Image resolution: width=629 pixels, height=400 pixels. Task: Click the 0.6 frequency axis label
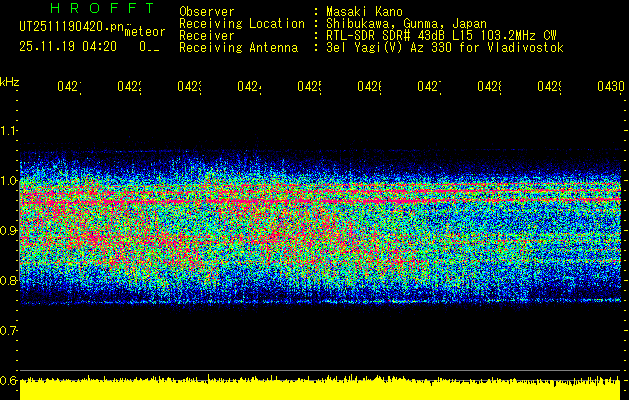[8, 380]
